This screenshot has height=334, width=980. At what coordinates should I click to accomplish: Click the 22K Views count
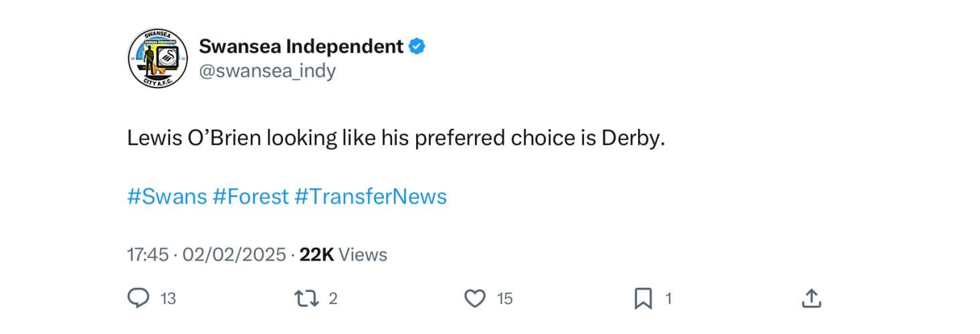coord(343,255)
